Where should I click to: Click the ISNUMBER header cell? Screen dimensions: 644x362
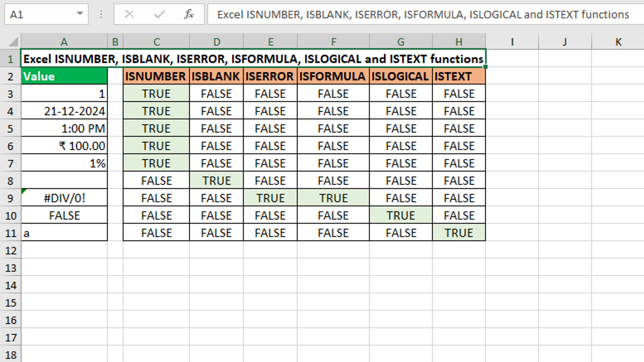pyautogui.click(x=156, y=76)
